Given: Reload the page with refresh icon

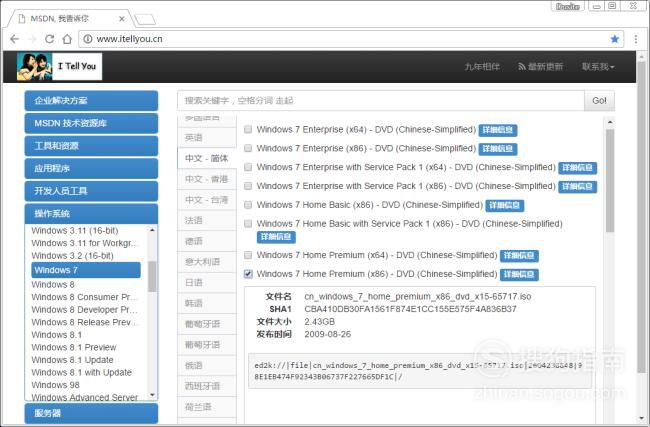Looking at the screenshot, I should [x=49, y=39].
